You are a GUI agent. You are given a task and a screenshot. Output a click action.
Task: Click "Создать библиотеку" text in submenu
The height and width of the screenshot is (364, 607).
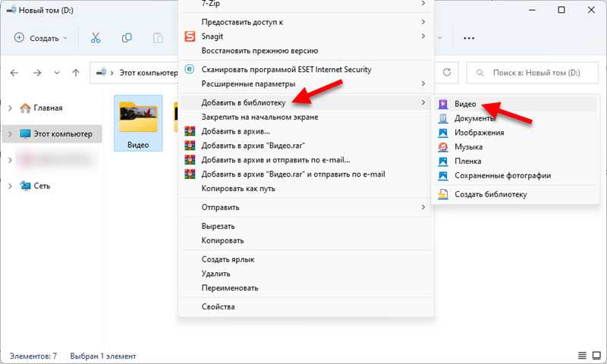(x=490, y=194)
